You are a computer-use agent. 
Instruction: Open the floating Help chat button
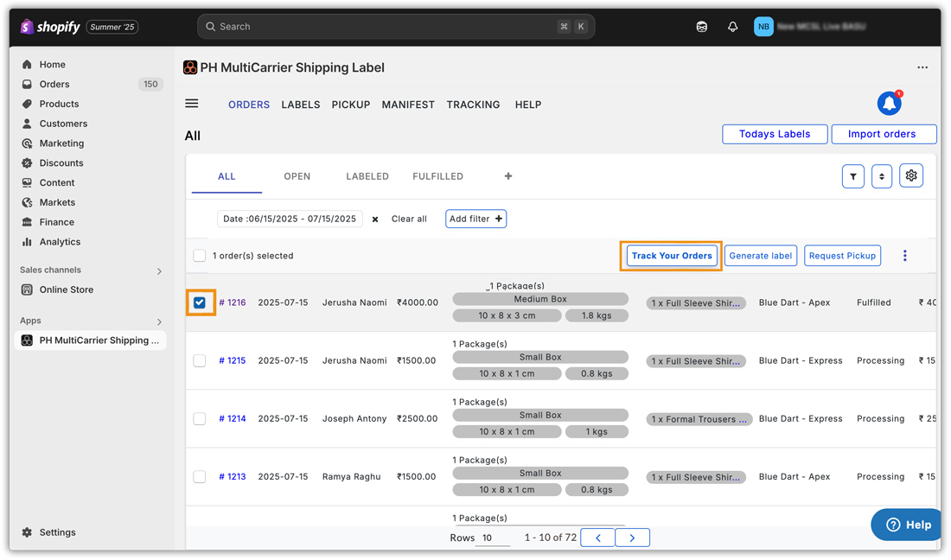[x=908, y=525]
